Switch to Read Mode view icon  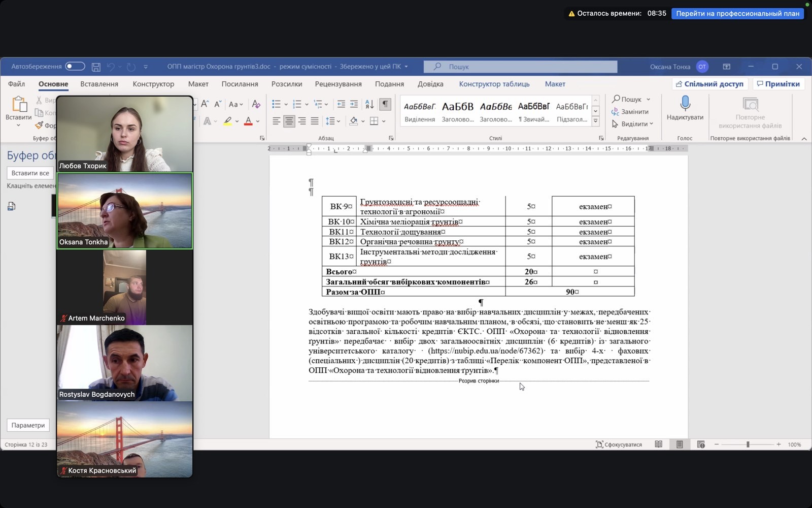658,444
